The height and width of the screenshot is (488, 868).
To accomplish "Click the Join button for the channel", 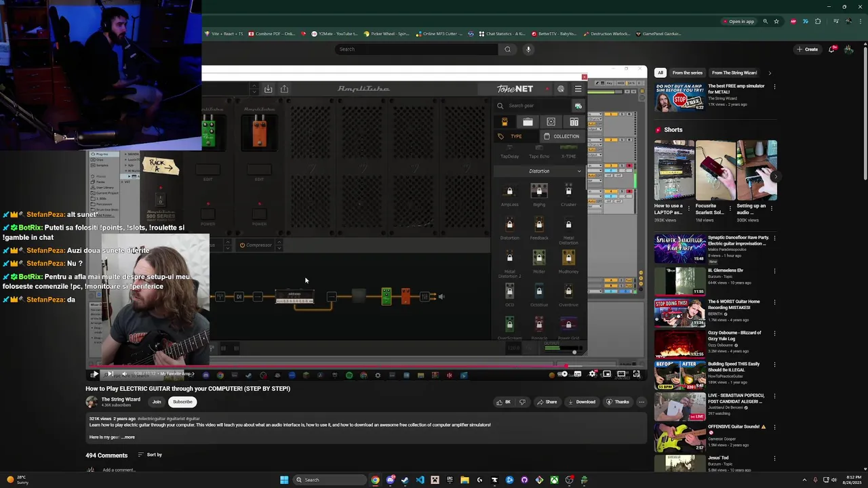I will [157, 402].
